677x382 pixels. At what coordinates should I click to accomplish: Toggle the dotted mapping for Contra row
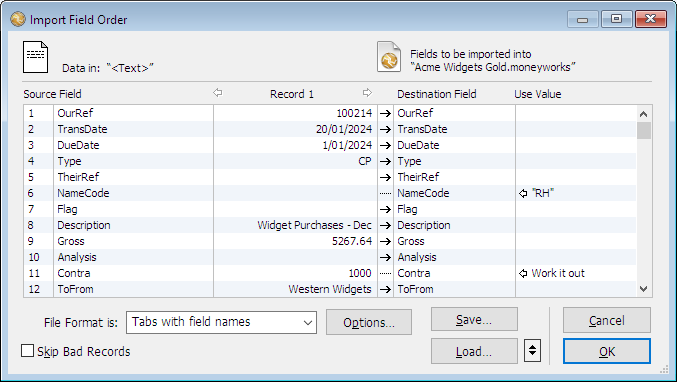point(385,273)
